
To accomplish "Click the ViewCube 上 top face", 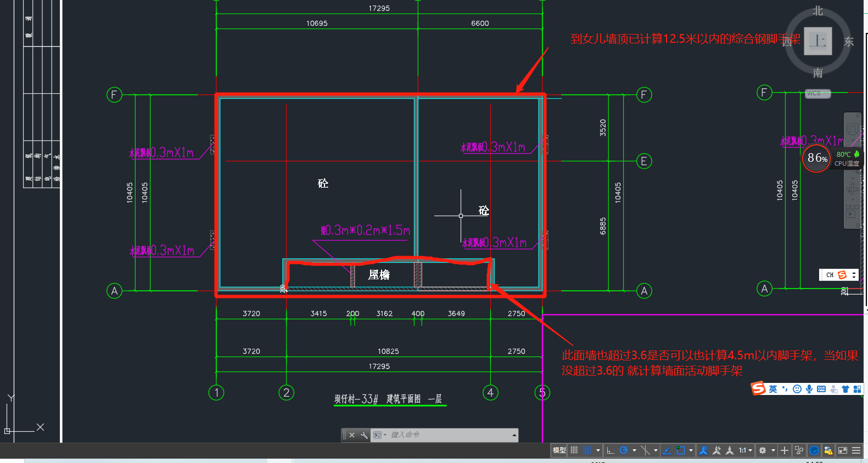I will 818,41.
